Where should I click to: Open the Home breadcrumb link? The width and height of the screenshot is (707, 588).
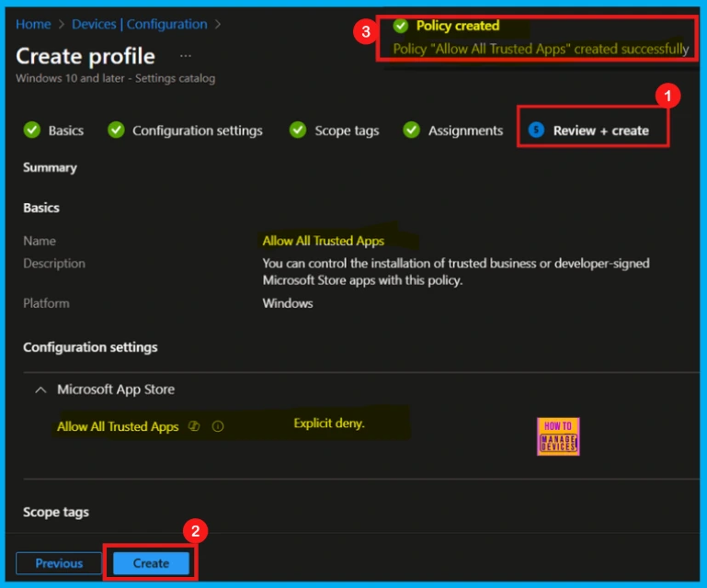[x=33, y=24]
